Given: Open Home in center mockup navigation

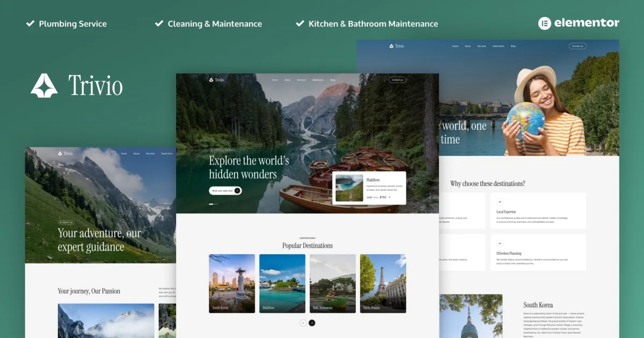Looking at the screenshot, I should [275, 80].
